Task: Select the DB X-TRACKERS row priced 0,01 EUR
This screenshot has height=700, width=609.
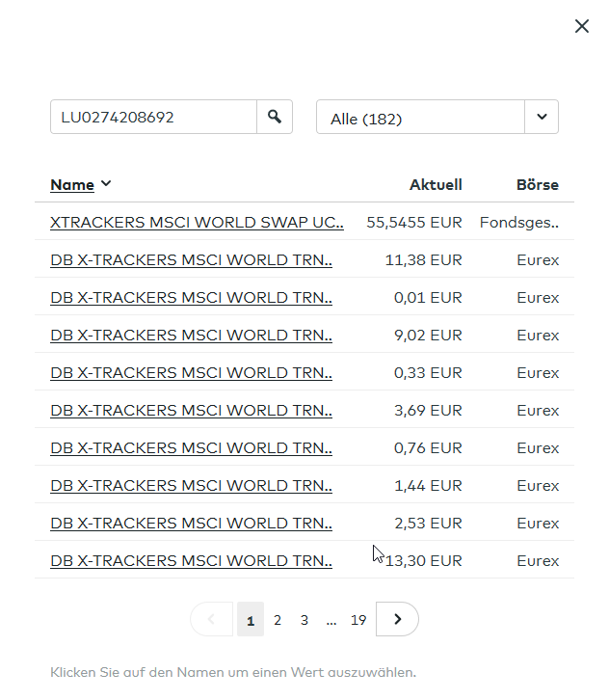Action: point(191,297)
